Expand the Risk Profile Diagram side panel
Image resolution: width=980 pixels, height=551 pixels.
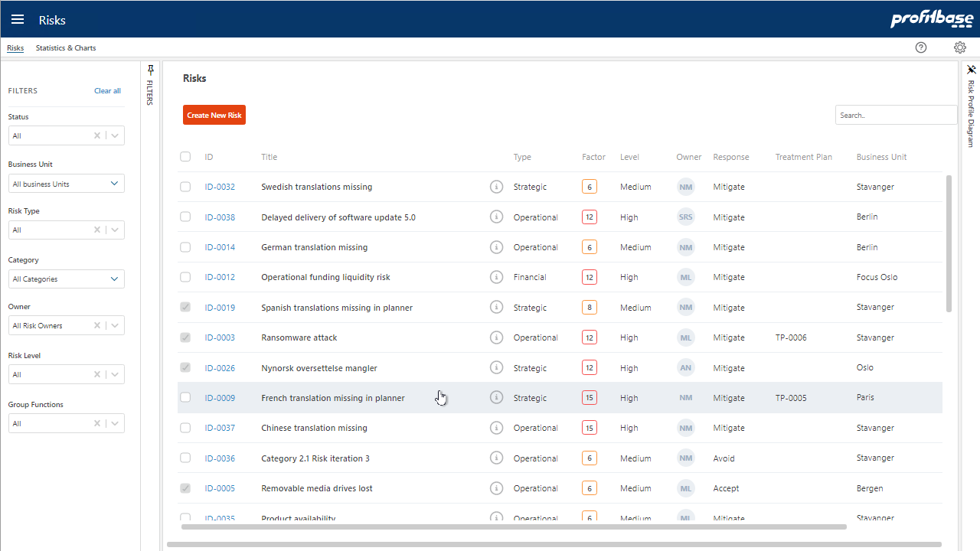[x=971, y=113]
